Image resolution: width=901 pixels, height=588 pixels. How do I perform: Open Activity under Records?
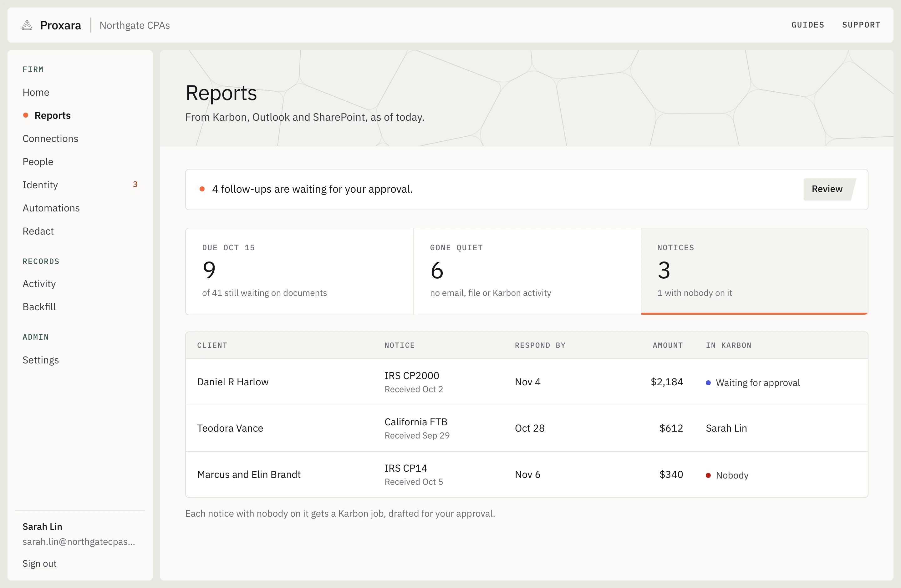point(39,283)
